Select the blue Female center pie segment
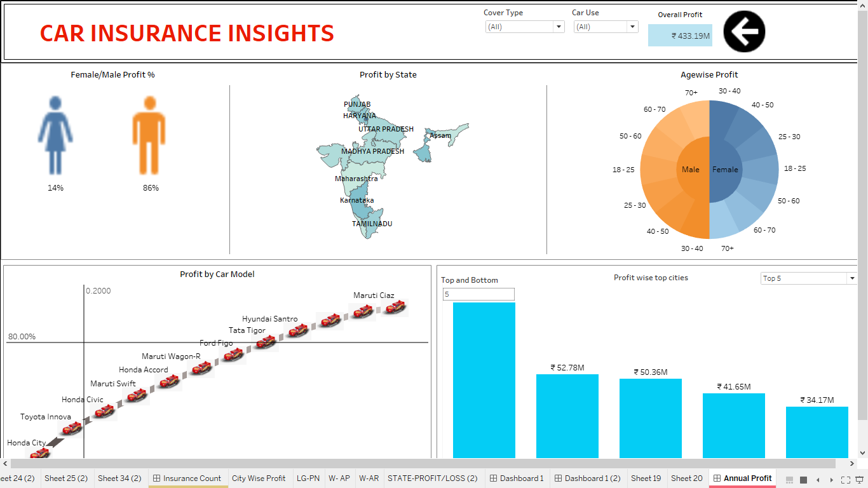The width and height of the screenshot is (868, 488). coord(725,169)
